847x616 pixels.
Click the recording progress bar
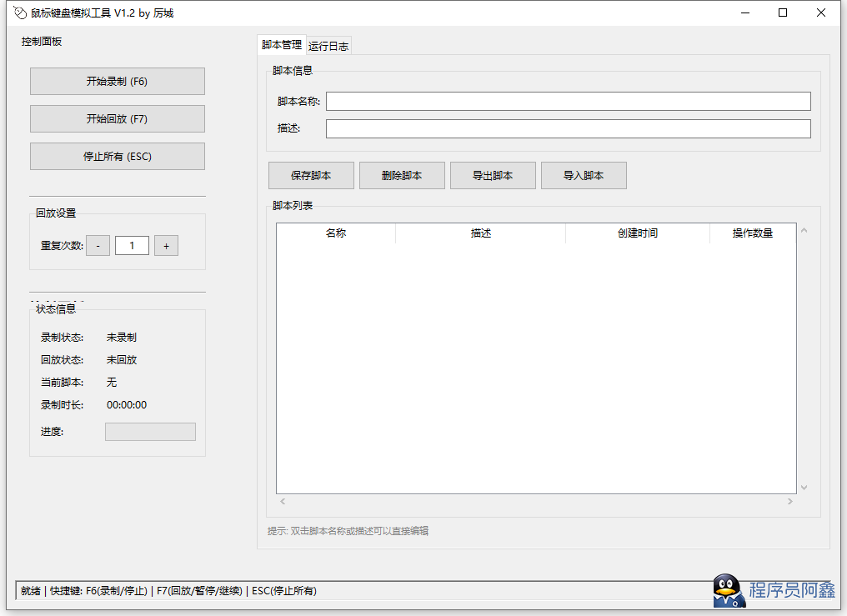click(150, 432)
